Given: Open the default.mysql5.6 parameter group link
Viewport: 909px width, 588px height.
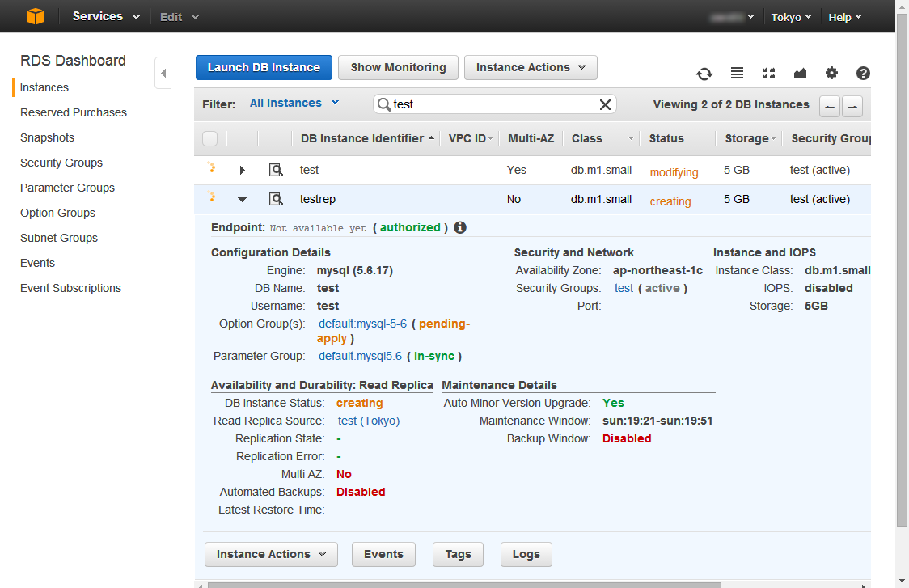Looking at the screenshot, I should [360, 356].
